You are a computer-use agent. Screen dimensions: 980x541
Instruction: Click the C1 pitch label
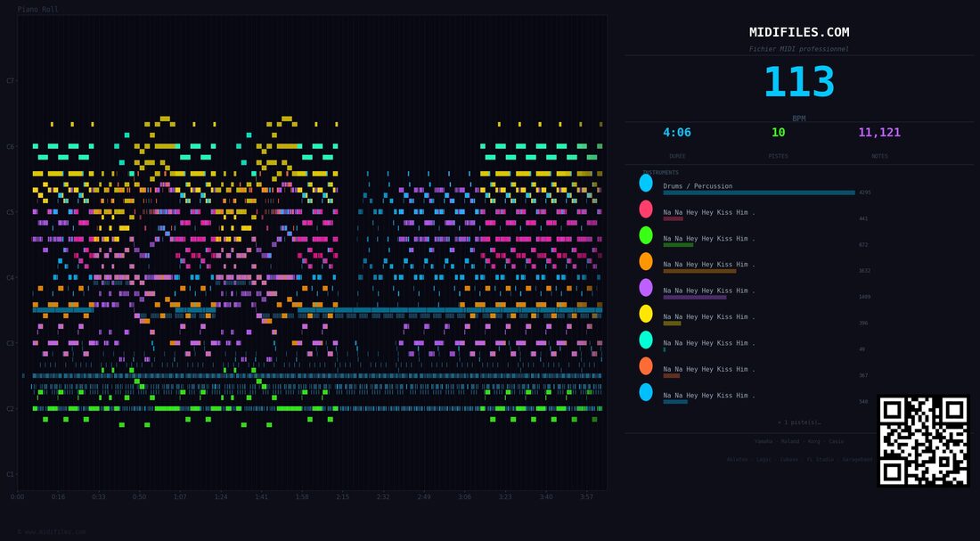click(x=11, y=474)
